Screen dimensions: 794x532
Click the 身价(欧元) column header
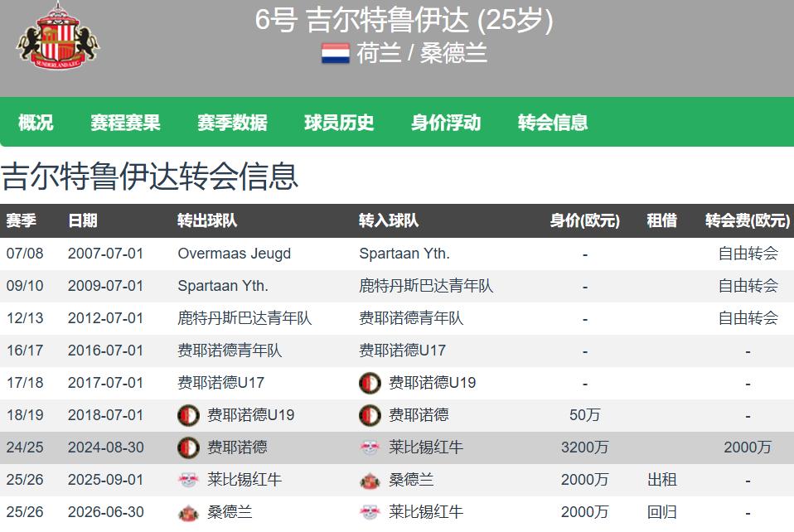tap(584, 220)
